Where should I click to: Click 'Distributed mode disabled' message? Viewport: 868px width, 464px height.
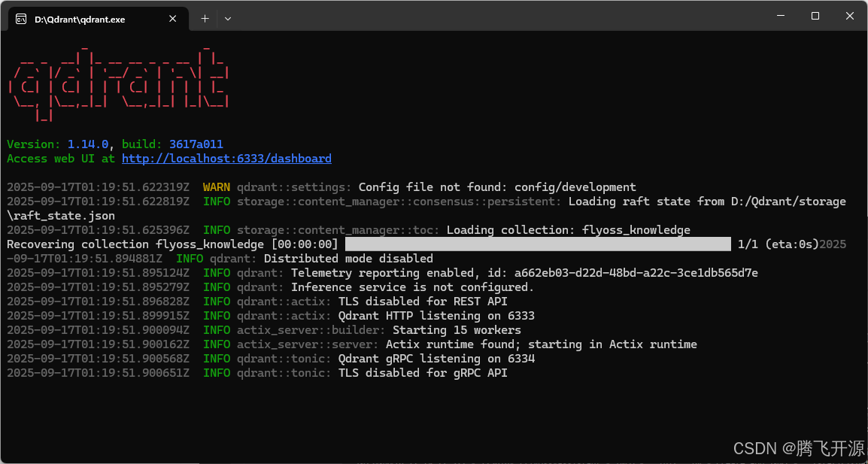point(348,259)
